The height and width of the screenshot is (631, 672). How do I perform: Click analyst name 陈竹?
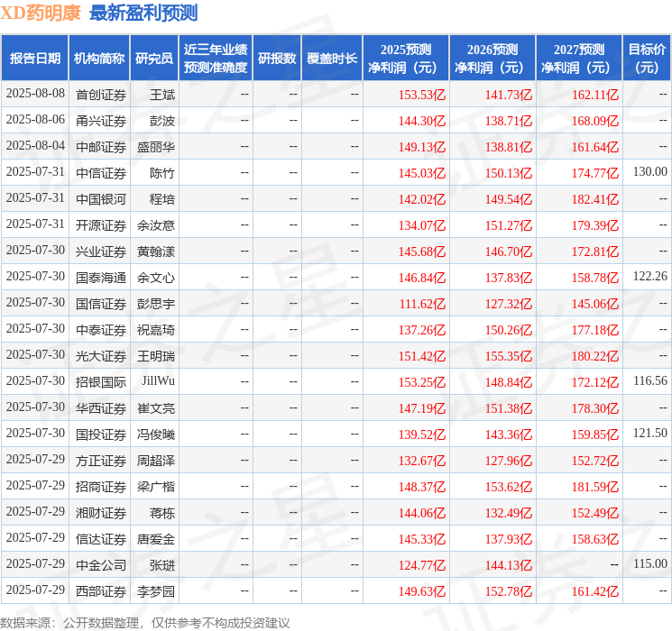coord(162,173)
